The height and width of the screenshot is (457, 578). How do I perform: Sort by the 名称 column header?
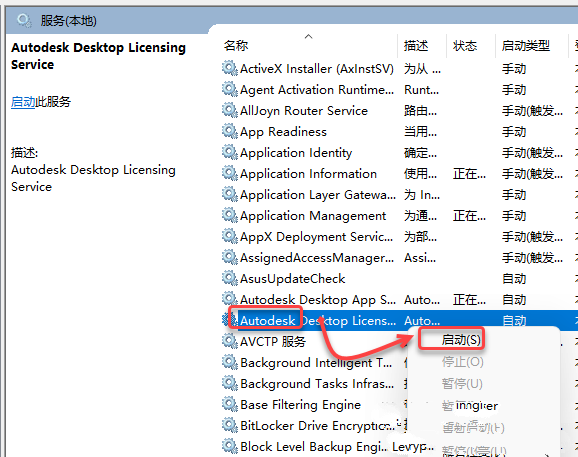(x=236, y=46)
